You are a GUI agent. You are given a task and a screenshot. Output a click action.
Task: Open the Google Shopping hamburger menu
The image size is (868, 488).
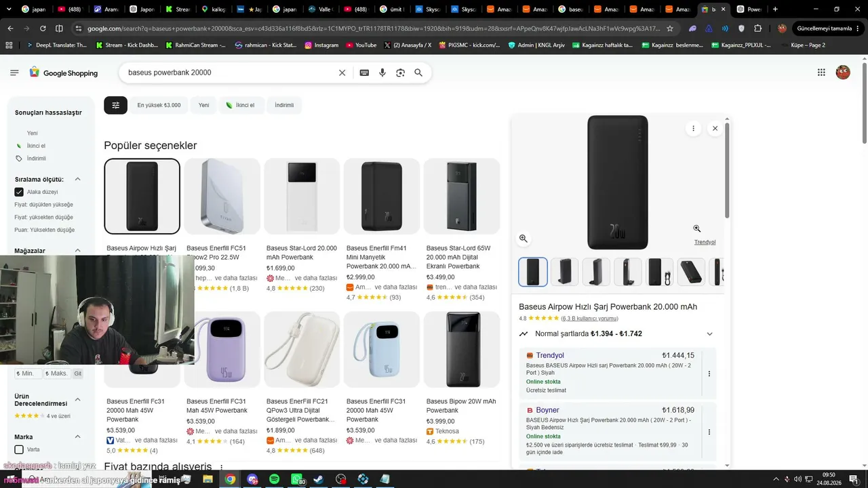pos(14,73)
